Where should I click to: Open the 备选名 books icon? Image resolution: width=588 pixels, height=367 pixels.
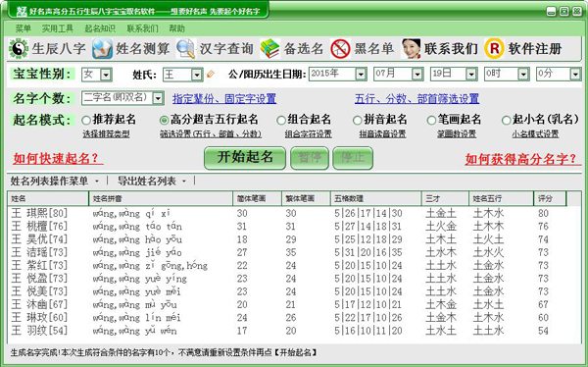pos(270,49)
